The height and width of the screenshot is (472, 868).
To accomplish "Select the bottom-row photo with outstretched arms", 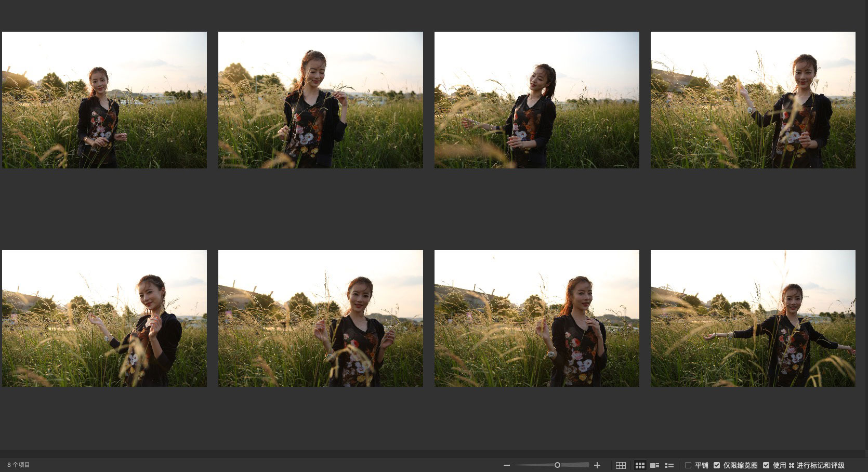I will [753, 318].
